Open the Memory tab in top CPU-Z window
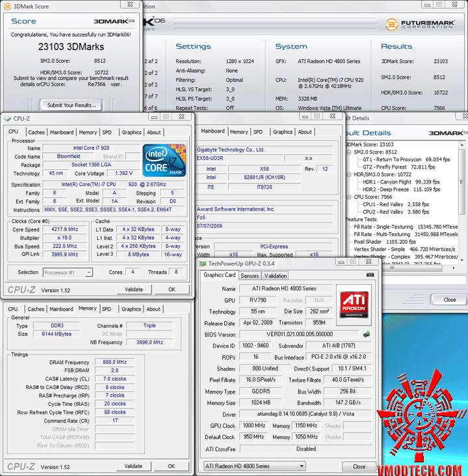 88,133
